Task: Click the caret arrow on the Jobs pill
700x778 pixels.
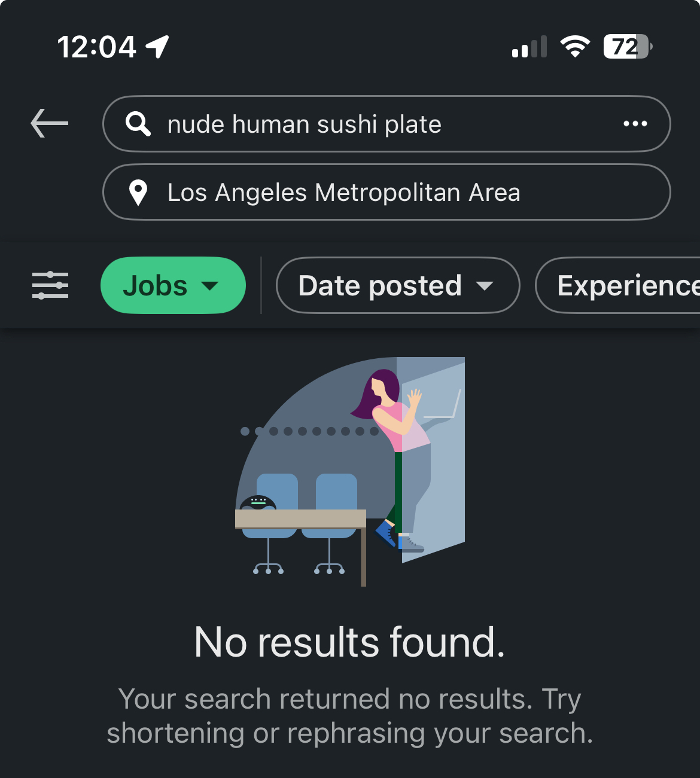Action: pyautogui.click(x=210, y=286)
